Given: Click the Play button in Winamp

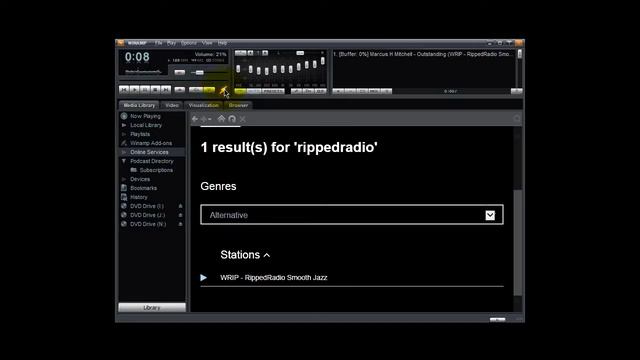Looking at the screenshot, I should click(x=134, y=89).
